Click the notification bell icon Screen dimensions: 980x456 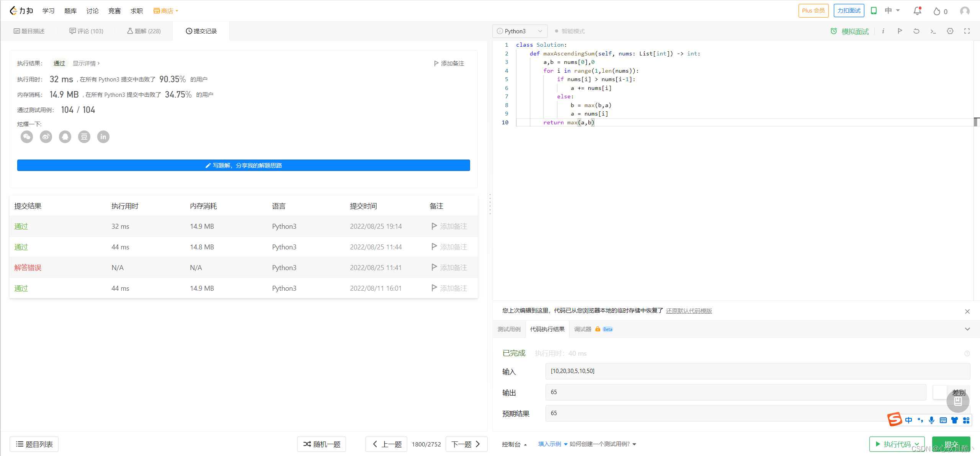[917, 11]
